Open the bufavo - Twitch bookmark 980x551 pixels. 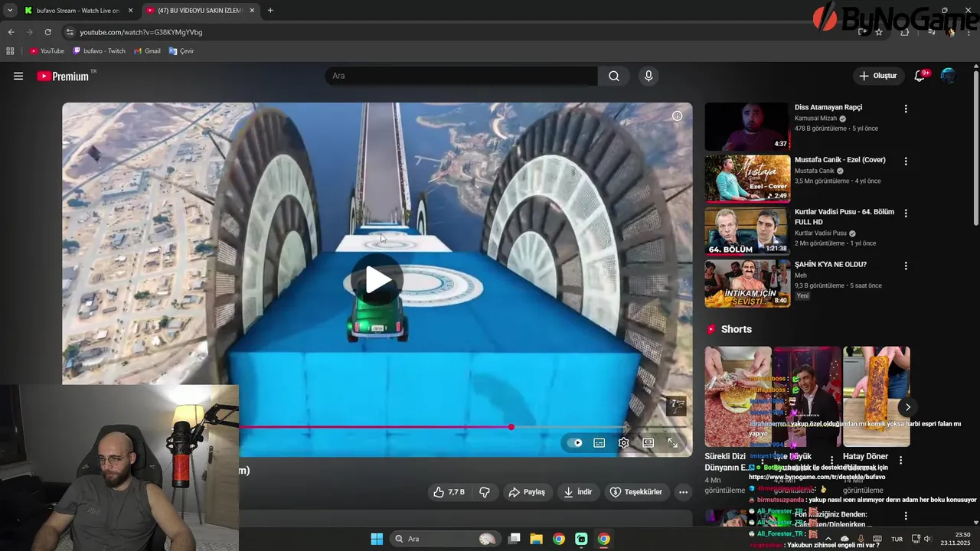pyautogui.click(x=99, y=51)
